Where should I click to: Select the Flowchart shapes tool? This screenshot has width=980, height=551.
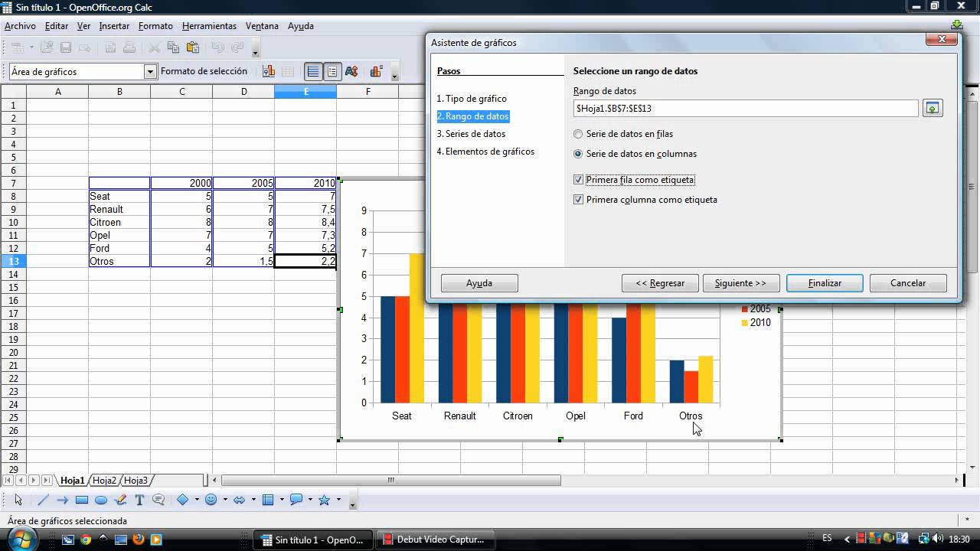pos(268,500)
